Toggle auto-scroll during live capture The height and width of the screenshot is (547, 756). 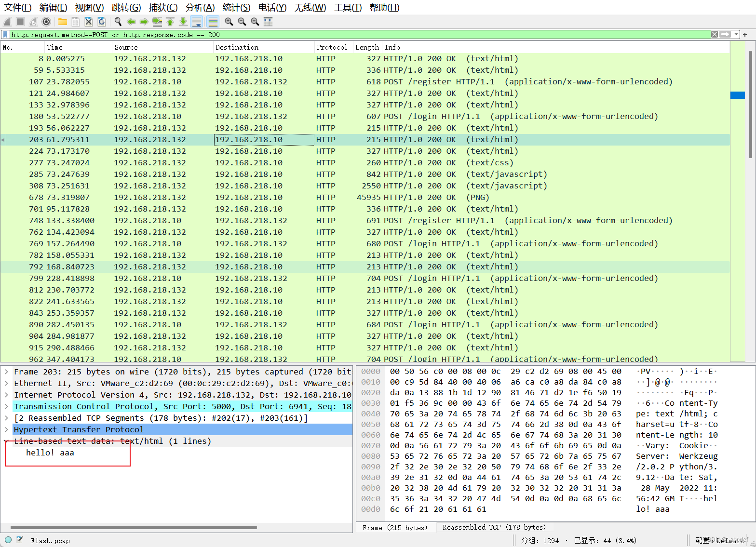click(x=196, y=22)
